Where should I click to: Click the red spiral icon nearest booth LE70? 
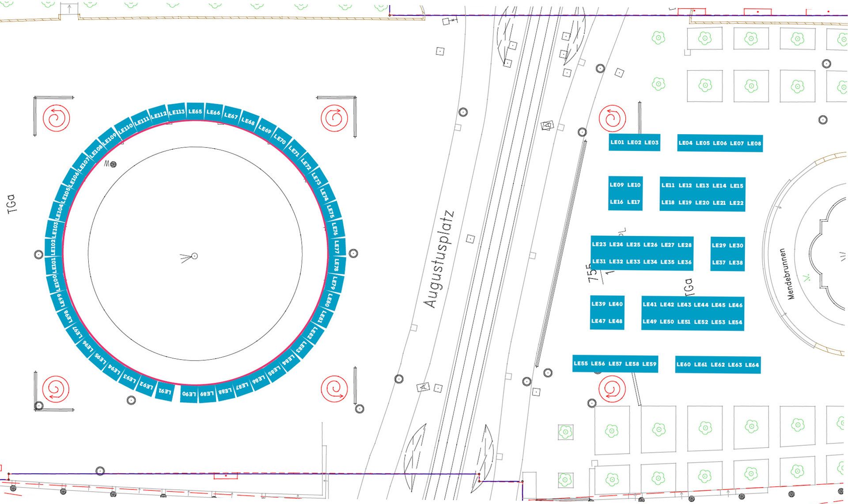(x=334, y=118)
